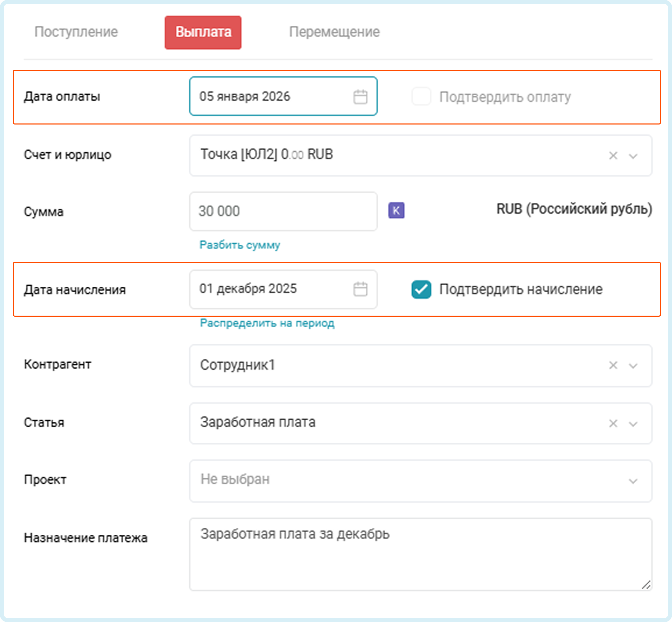Enable the Подтвердить оплату checkbox
The height and width of the screenshot is (622, 672).
pyautogui.click(x=421, y=97)
